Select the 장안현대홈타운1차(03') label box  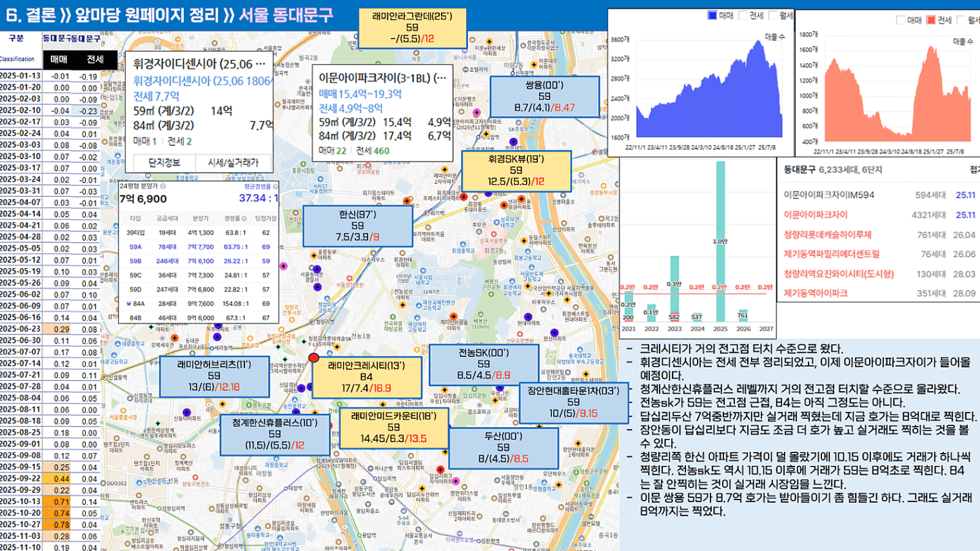[573, 402]
